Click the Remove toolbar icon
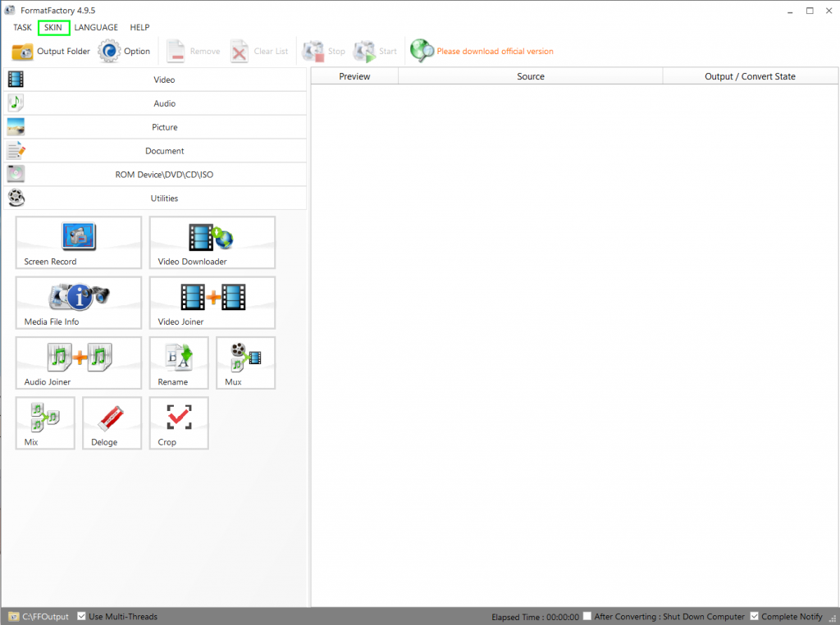Viewport: 840px width, 625px height. pyautogui.click(x=176, y=52)
